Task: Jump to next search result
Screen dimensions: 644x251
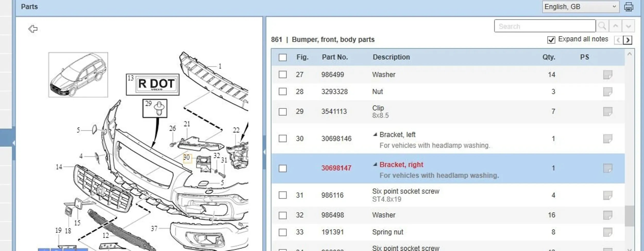Action: pyautogui.click(x=628, y=26)
